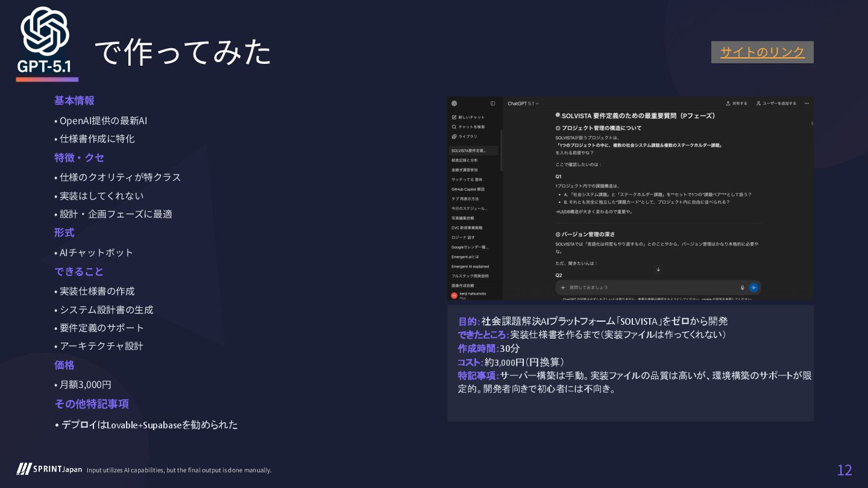Click the 月額3,000円 price line
This screenshot has height=488, width=868.
click(83, 384)
